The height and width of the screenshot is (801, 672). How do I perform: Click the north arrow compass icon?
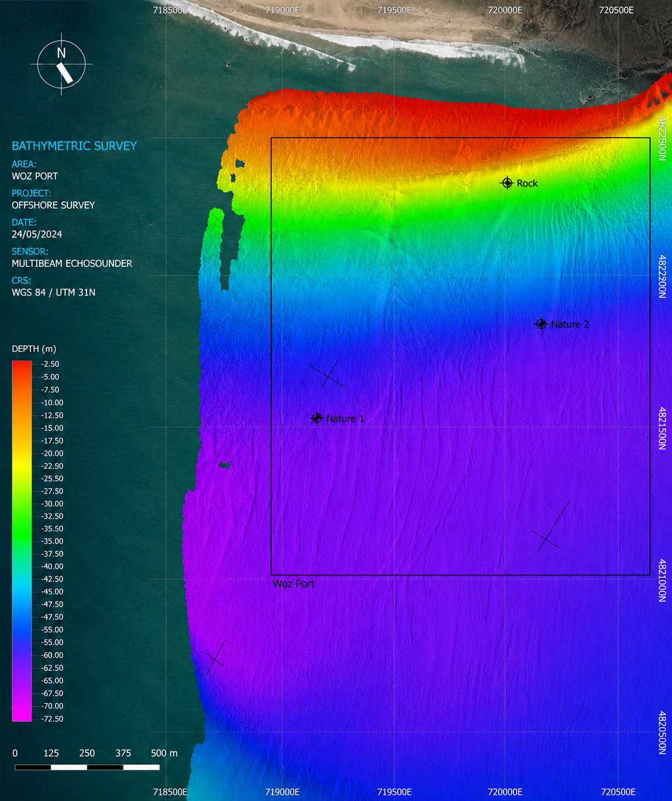tap(61, 64)
